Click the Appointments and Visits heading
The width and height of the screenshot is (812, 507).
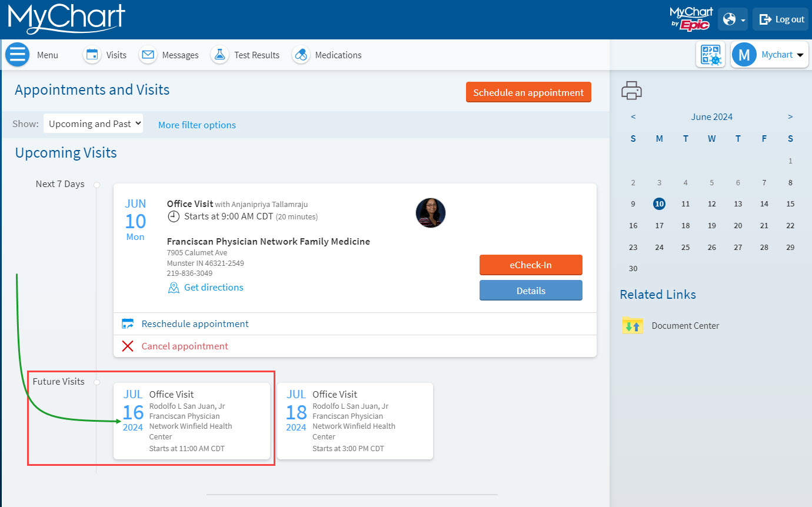[92, 90]
